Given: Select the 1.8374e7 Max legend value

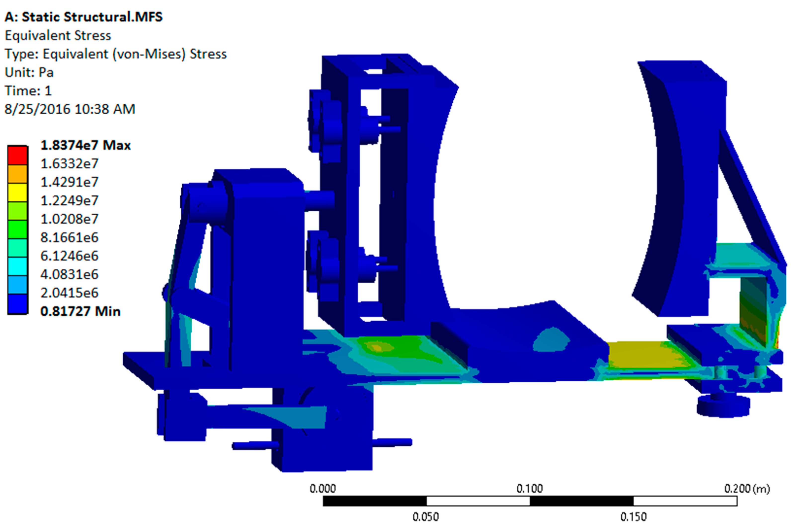Looking at the screenshot, I should click(85, 145).
